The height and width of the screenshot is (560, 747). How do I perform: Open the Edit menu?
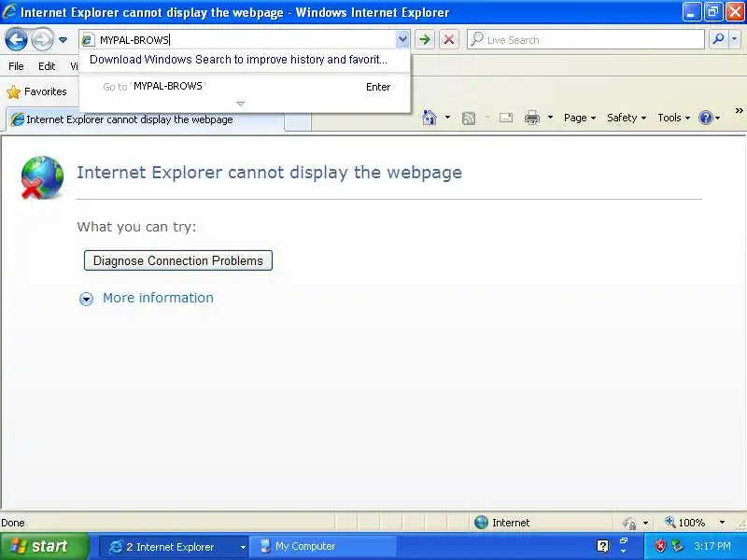coord(47,66)
